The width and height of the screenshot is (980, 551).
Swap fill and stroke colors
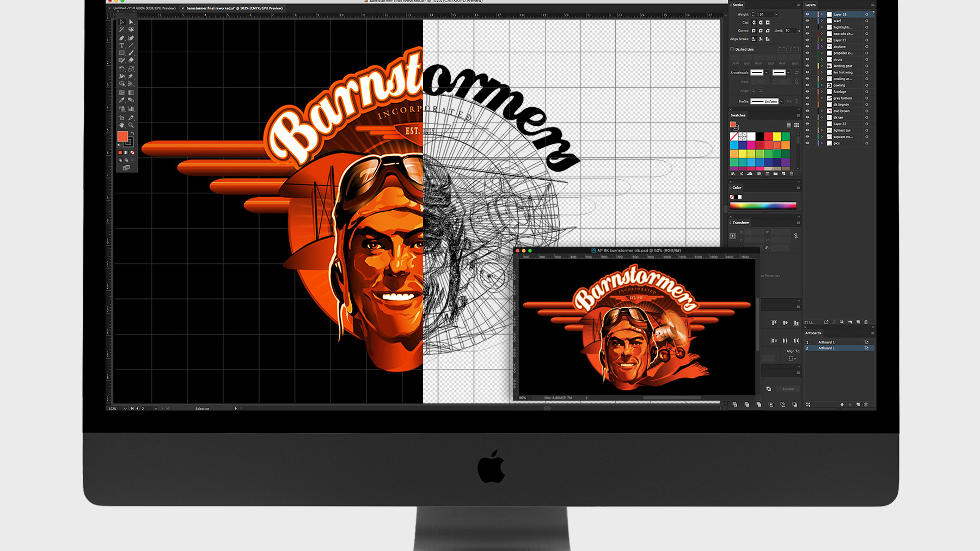[x=132, y=133]
